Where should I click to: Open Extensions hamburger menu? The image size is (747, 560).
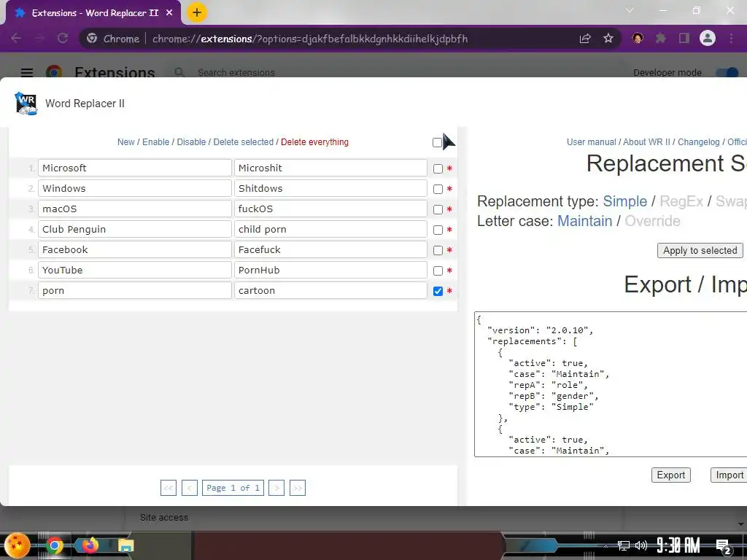[27, 72]
